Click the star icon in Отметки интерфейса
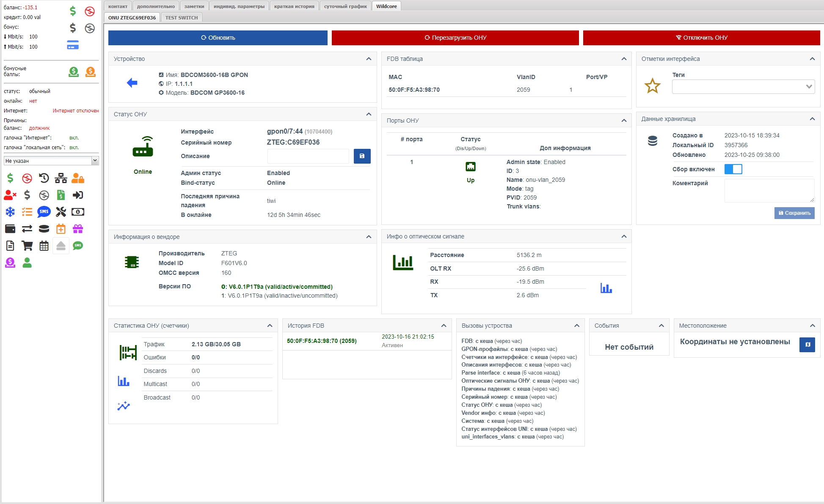Image resolution: width=824 pixels, height=504 pixels. 652,86
